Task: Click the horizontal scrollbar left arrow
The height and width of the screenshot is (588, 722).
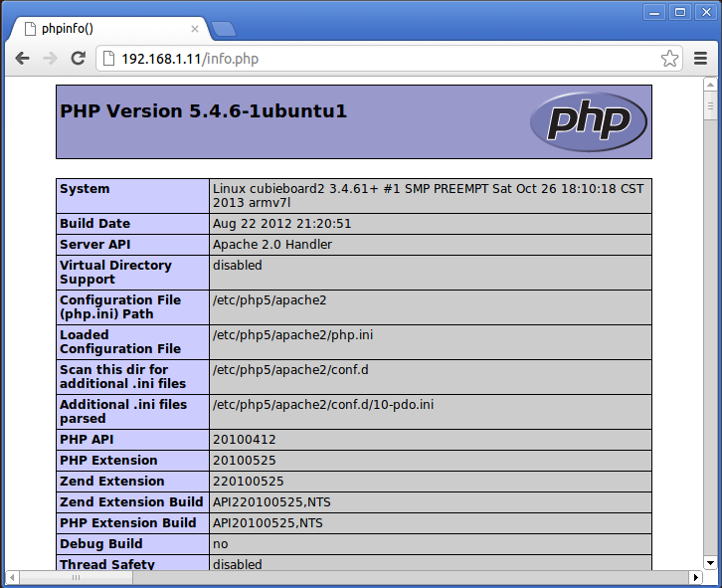Action: point(12,577)
